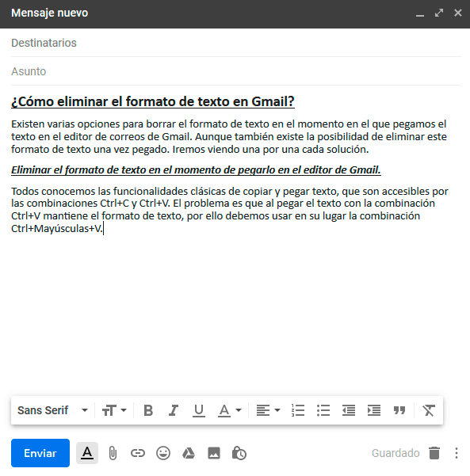Expand the compose window to full screen

pos(439,13)
